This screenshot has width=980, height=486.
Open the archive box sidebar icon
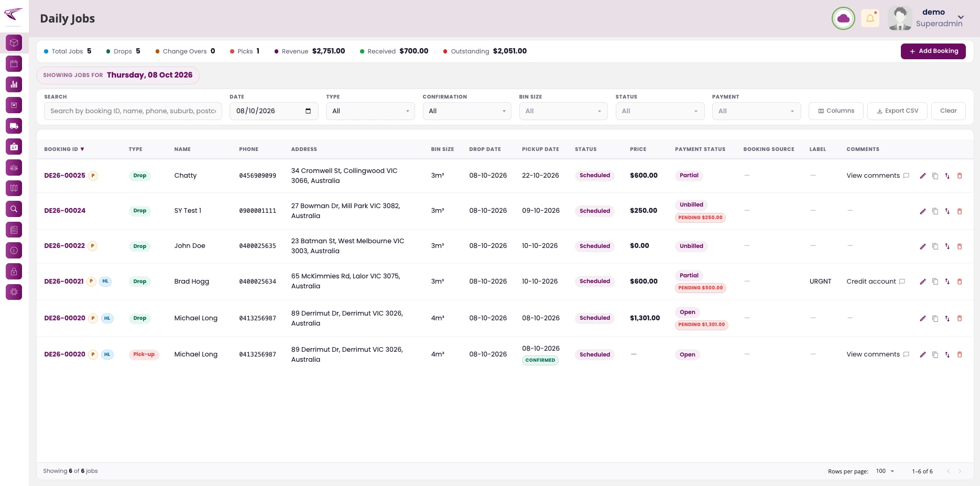(14, 105)
